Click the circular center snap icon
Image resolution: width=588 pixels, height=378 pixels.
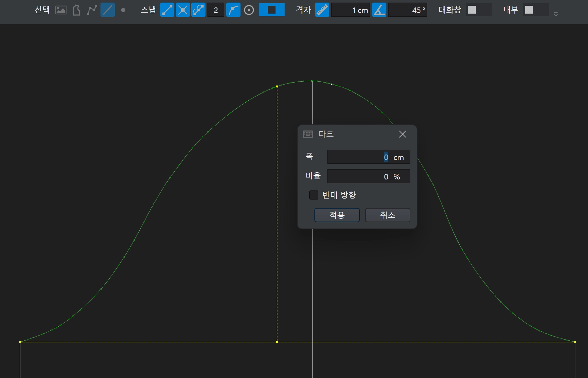[x=249, y=10]
